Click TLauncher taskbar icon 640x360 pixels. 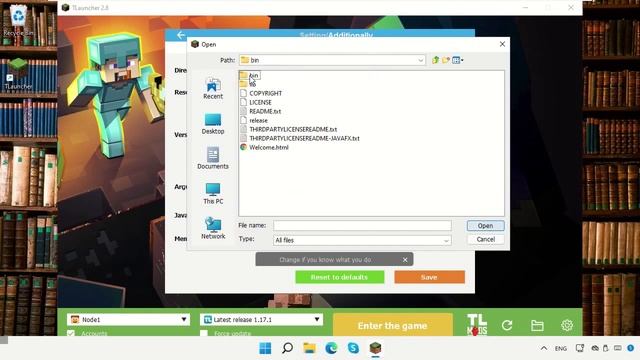(376, 348)
